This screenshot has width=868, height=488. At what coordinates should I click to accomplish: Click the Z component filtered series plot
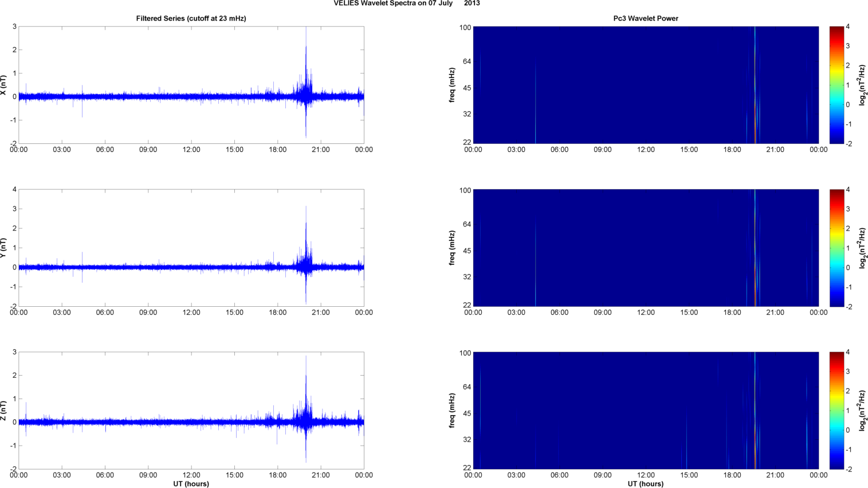click(191, 411)
